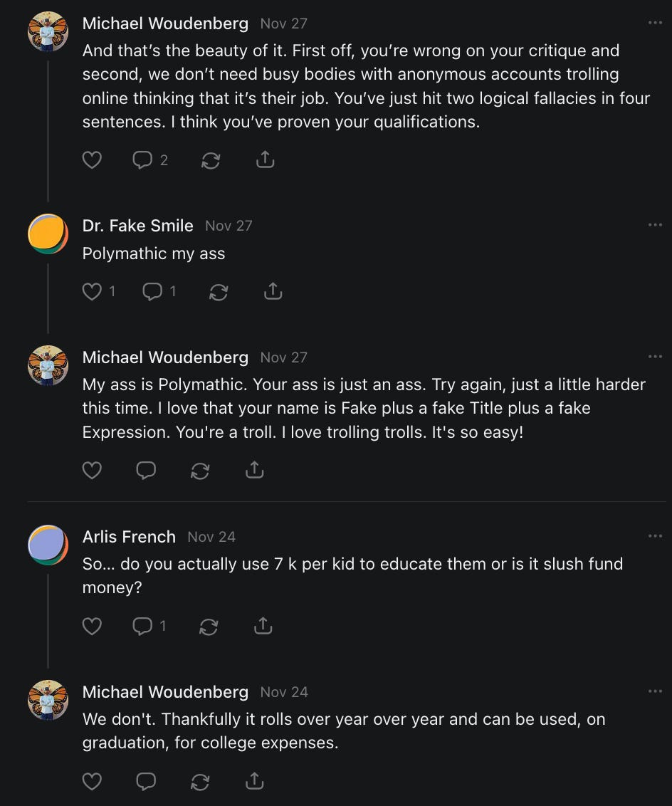Open Dr. Fake Smile's profile name

coord(137,226)
